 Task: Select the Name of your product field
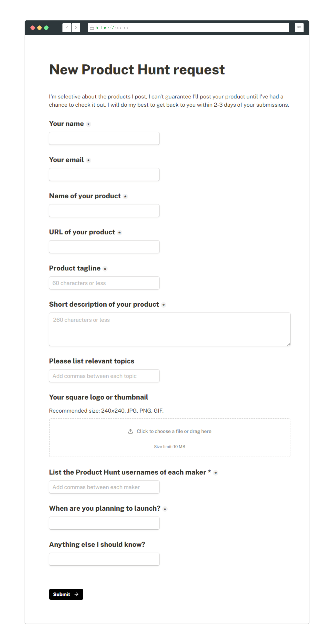(104, 211)
